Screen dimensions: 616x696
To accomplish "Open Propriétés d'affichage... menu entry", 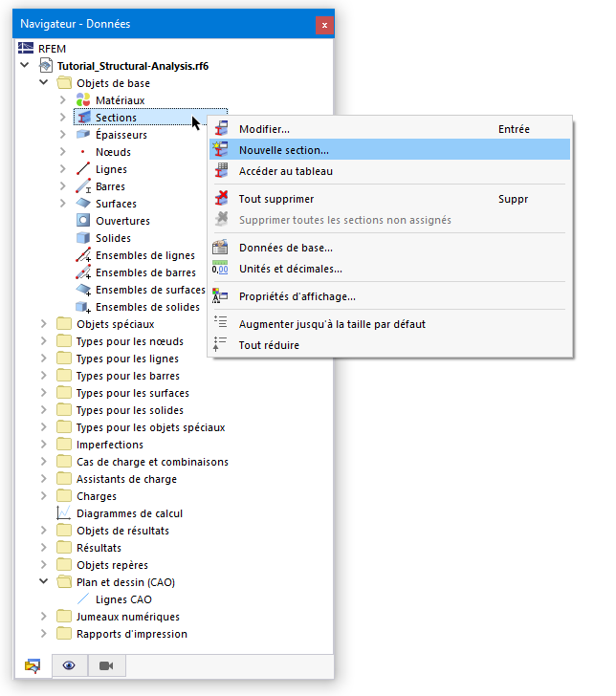I will point(389,295).
